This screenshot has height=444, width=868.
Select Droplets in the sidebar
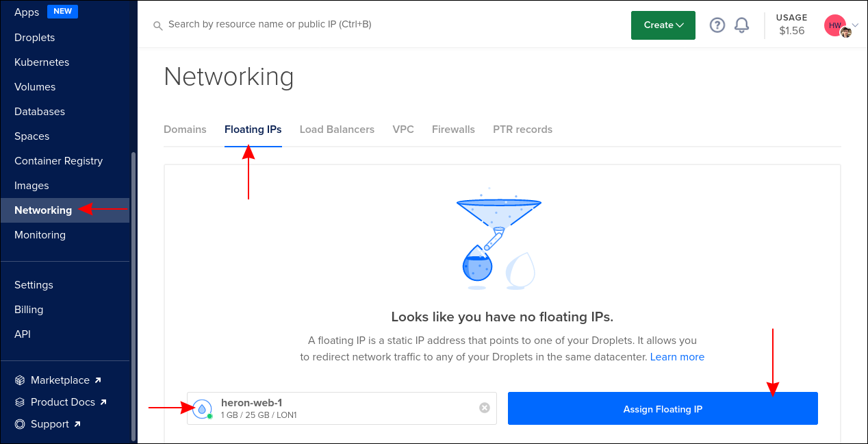36,38
